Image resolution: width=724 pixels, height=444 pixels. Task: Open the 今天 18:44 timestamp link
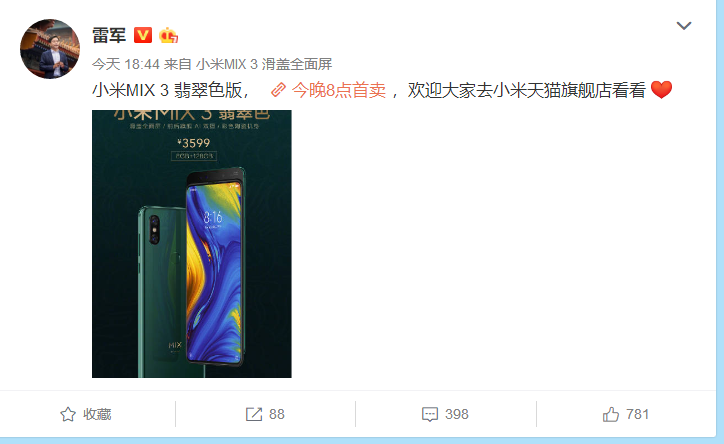(x=126, y=64)
